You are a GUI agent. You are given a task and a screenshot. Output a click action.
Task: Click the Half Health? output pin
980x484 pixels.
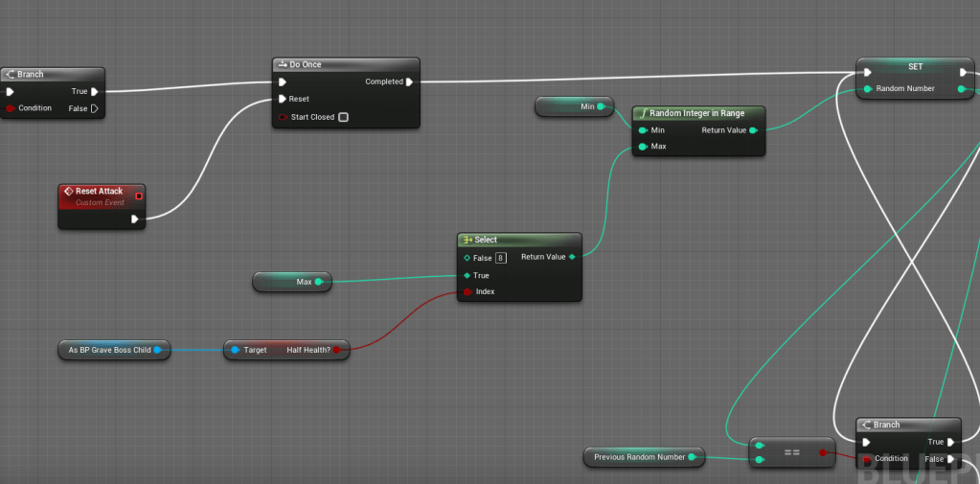(337, 351)
